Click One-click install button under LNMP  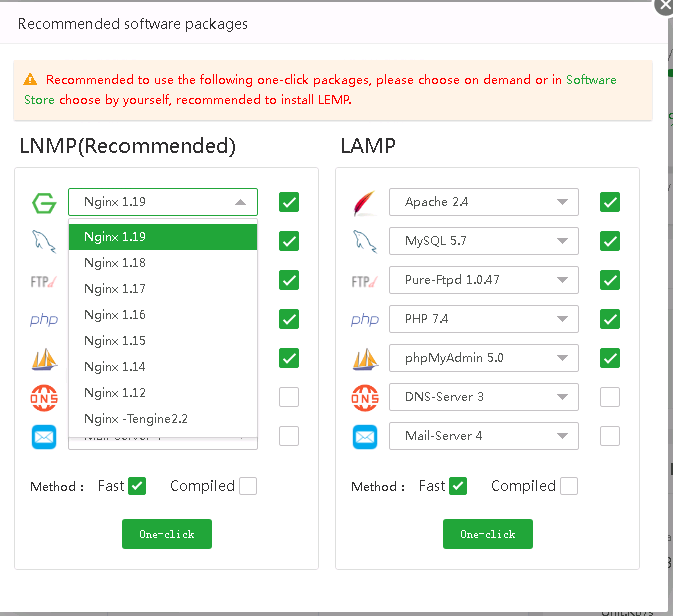tap(167, 534)
